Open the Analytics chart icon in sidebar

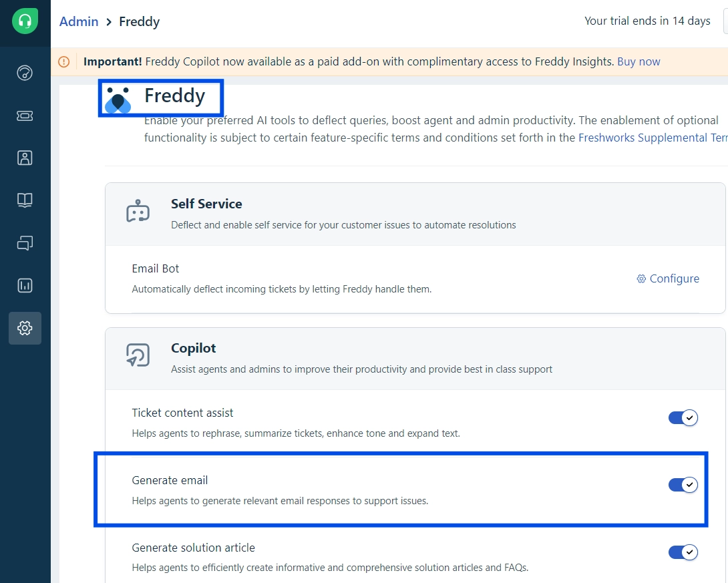click(x=25, y=285)
